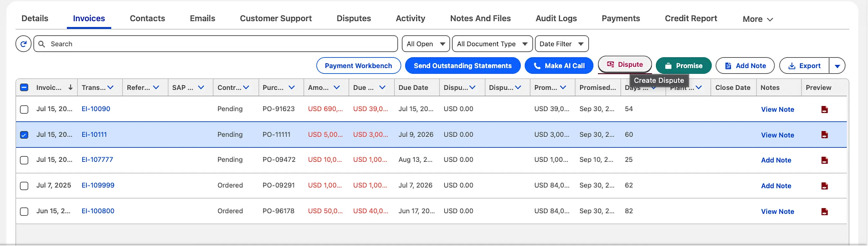The image size is (868, 246).
Task: Switch to the Details tab
Action: [35, 19]
